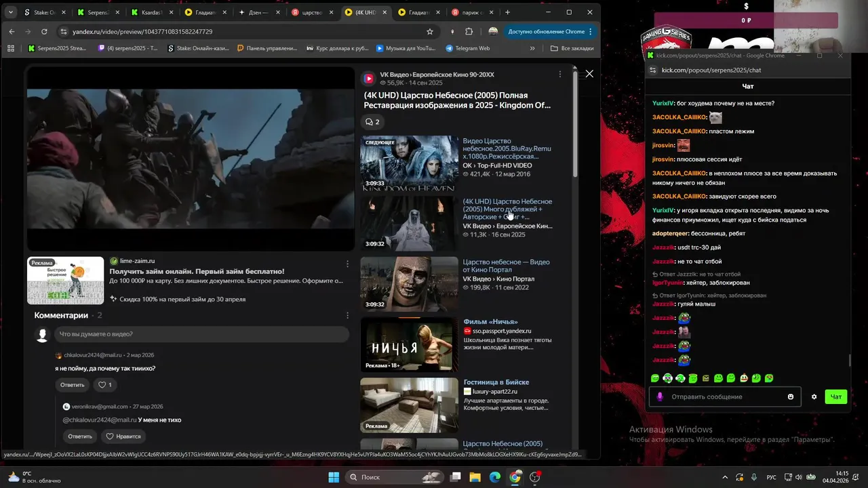
Task: Bookmark this page with the star icon
Action: coord(430,32)
